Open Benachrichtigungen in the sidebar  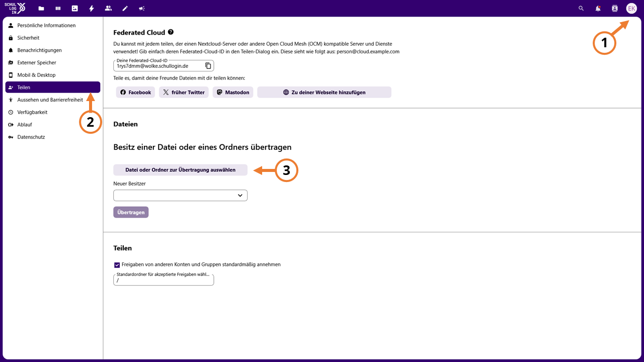[53, 50]
